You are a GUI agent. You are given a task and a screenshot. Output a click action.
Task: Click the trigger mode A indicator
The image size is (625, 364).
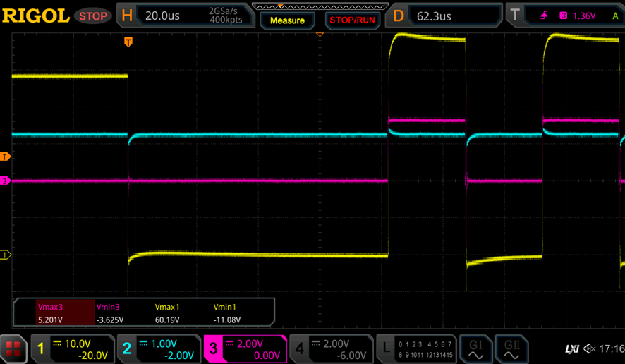(x=615, y=16)
